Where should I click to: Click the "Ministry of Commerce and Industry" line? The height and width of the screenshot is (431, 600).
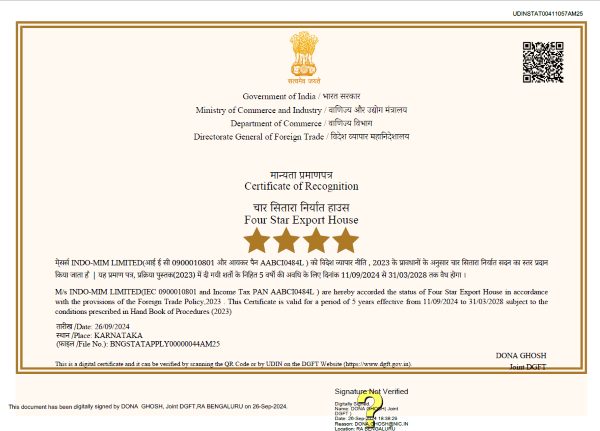301,110
